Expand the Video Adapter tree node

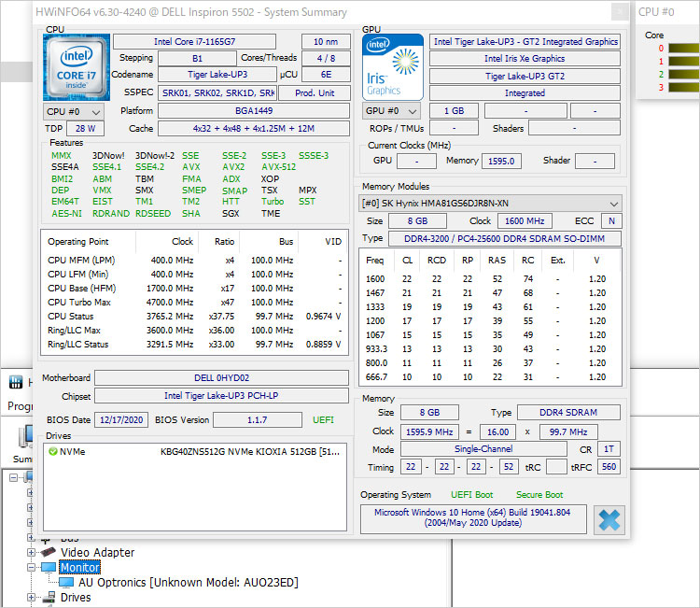(x=31, y=553)
